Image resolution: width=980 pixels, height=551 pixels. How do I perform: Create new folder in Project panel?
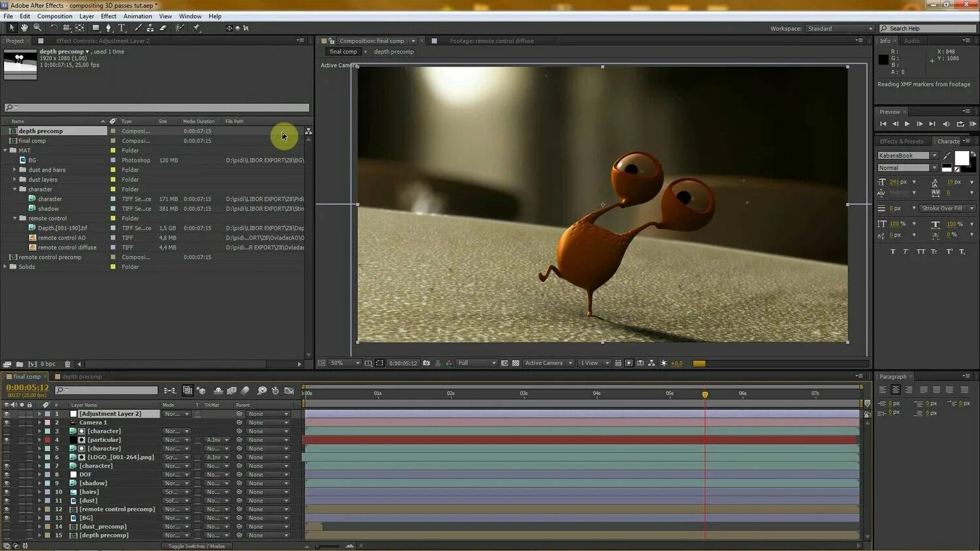(20, 364)
